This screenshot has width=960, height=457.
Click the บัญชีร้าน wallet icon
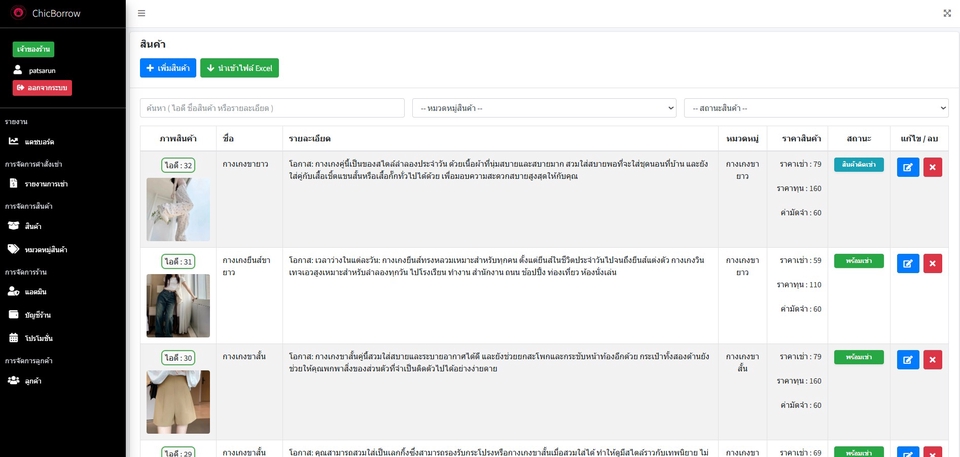coord(13,315)
